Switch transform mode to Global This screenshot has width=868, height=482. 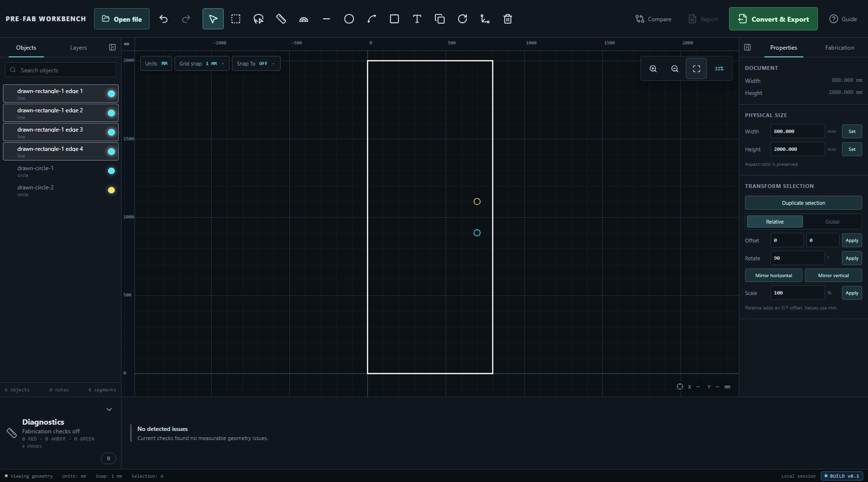[832, 222]
